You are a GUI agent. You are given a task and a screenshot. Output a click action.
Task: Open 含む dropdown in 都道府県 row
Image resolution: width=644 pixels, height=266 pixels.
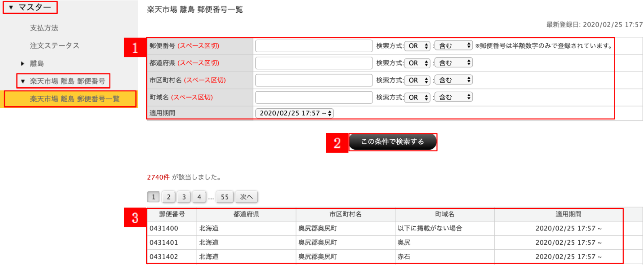point(453,63)
